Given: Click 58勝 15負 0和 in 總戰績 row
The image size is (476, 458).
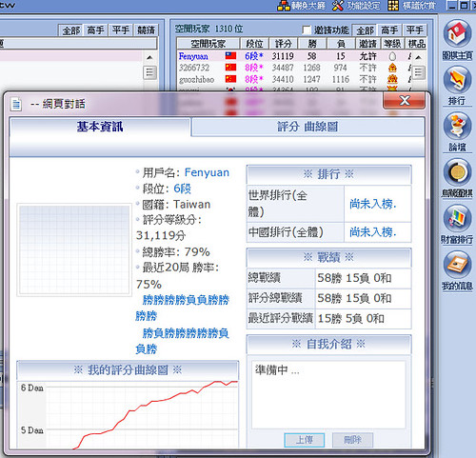Looking at the screenshot, I should (x=354, y=278).
